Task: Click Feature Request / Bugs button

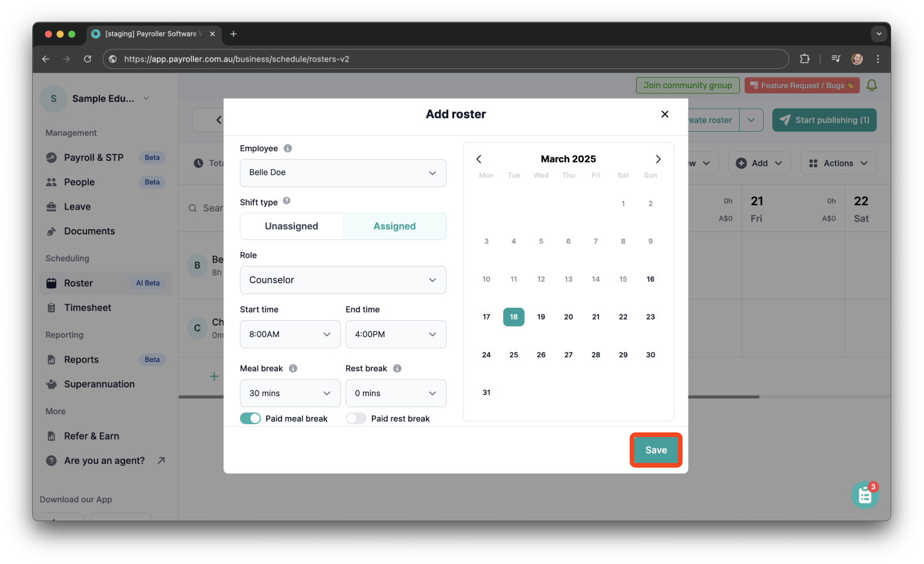Action: (x=802, y=85)
